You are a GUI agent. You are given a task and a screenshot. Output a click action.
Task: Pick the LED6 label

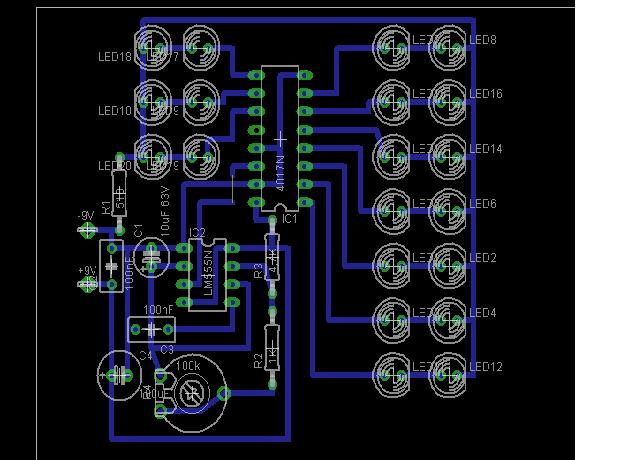[x=483, y=203]
